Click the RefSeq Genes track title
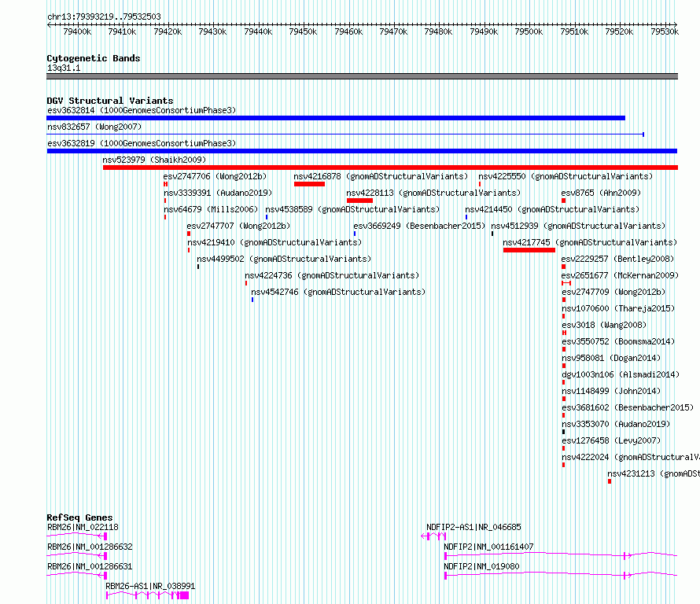700x604 pixels. click(79, 517)
